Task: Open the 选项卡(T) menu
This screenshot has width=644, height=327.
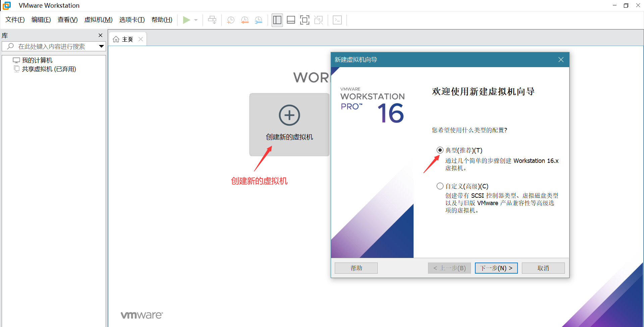Action: pos(132,20)
